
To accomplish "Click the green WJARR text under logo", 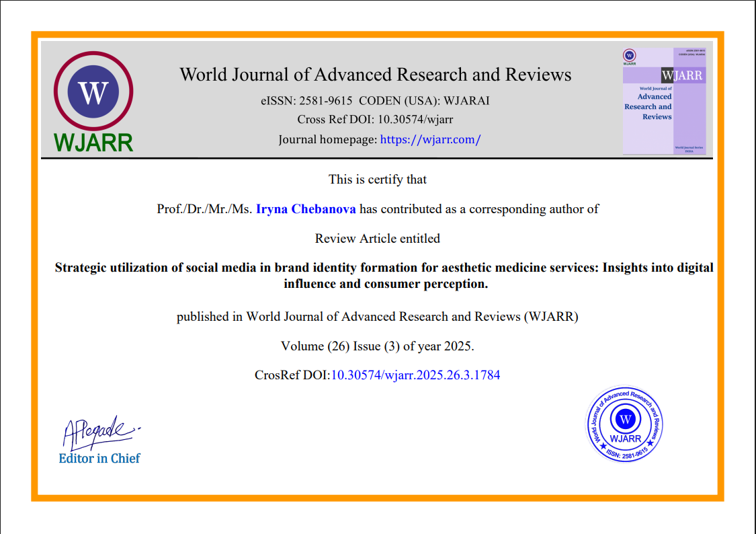I will click(93, 143).
